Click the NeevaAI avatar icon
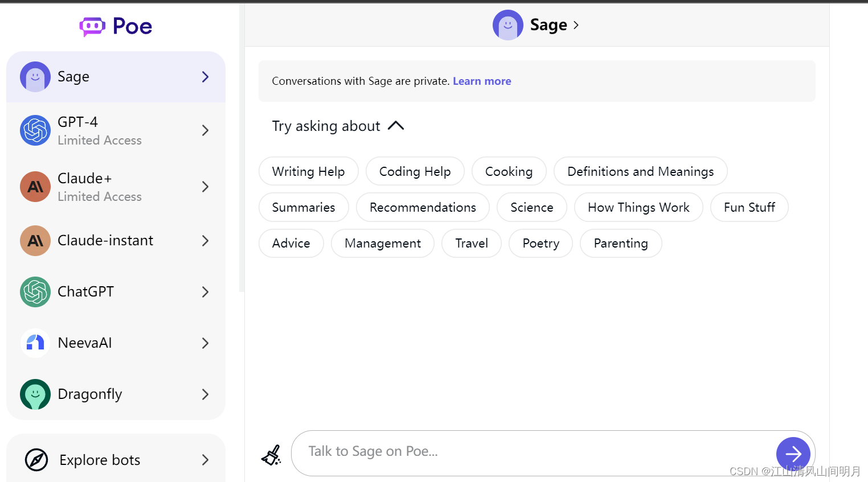 pyautogui.click(x=35, y=343)
